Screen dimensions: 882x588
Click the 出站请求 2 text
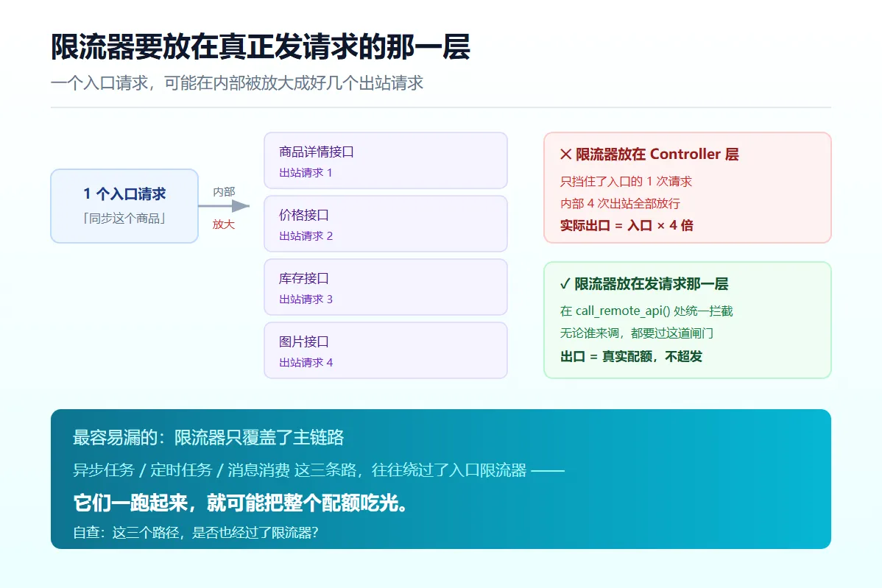(x=306, y=236)
